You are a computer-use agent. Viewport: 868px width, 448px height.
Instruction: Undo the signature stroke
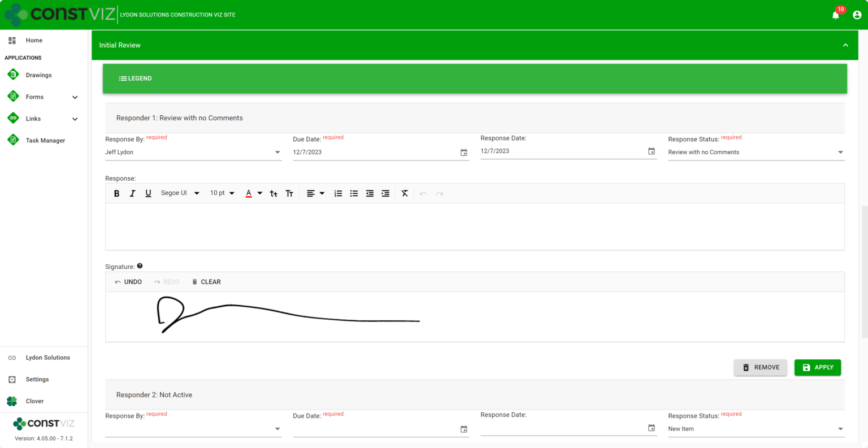(128, 281)
